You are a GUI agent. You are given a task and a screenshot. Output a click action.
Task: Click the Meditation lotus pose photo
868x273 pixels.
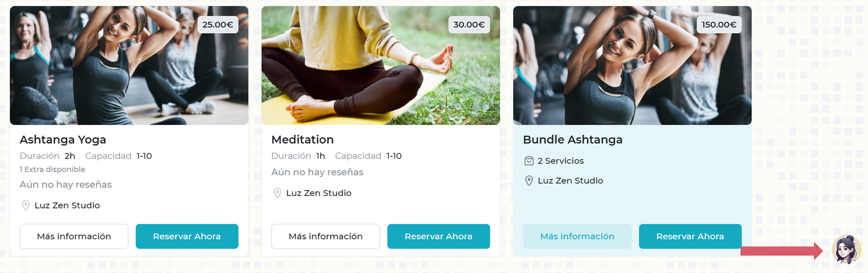click(x=381, y=66)
